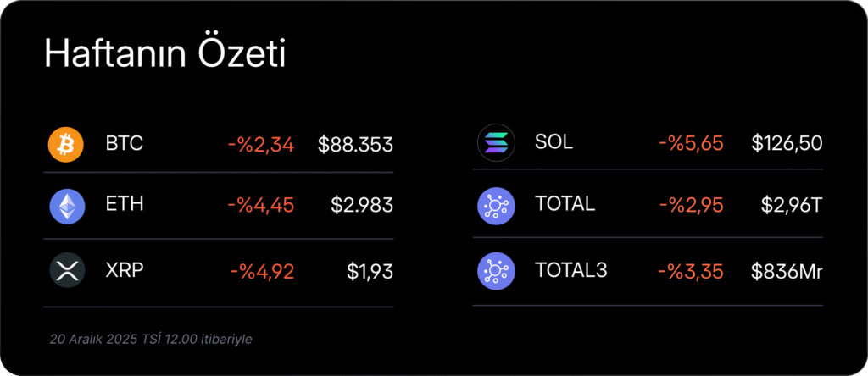Image resolution: width=868 pixels, height=376 pixels.
Task: Click the Ethereum diamond logo icon
Action: (66, 205)
